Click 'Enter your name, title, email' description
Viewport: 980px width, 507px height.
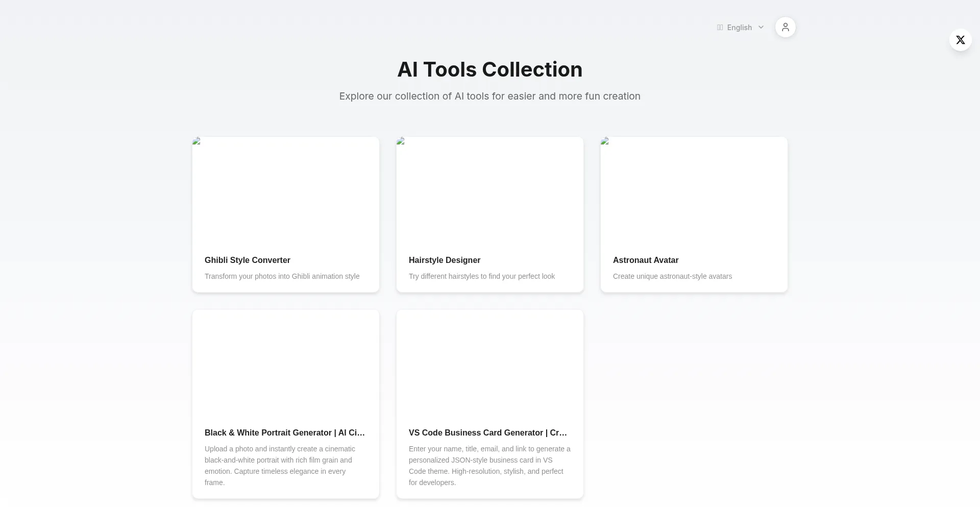[489, 465]
